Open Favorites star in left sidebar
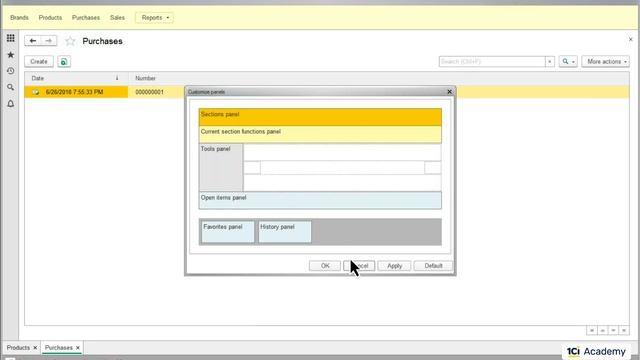This screenshot has width=640, height=360. point(11,55)
